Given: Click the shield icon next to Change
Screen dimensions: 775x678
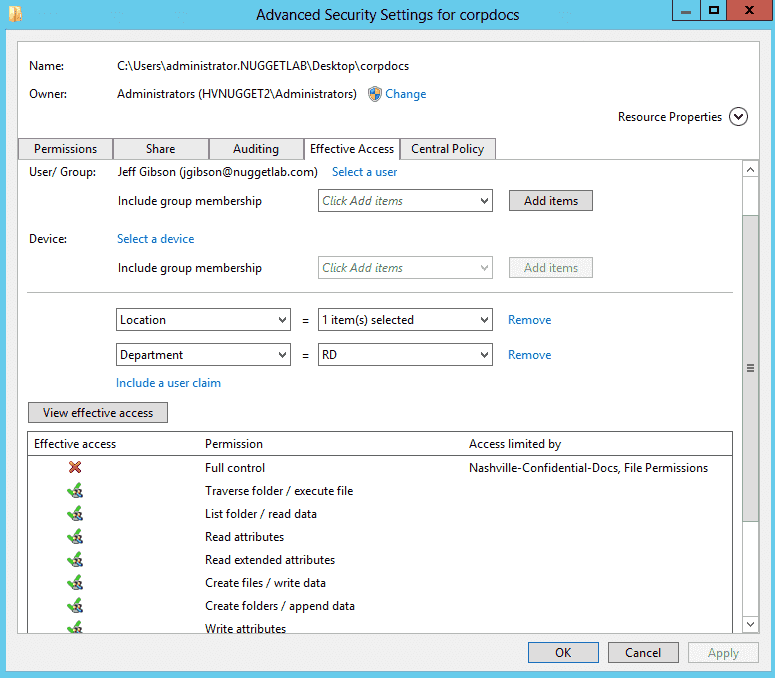Looking at the screenshot, I should (x=375, y=94).
